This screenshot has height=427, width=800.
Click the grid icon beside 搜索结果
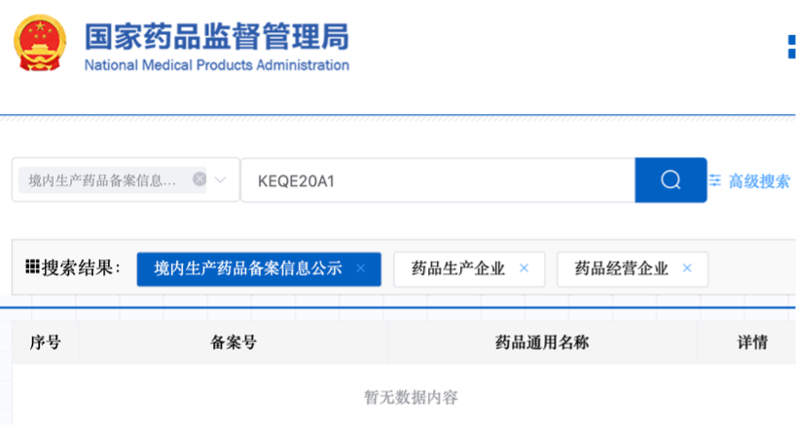[x=32, y=266]
